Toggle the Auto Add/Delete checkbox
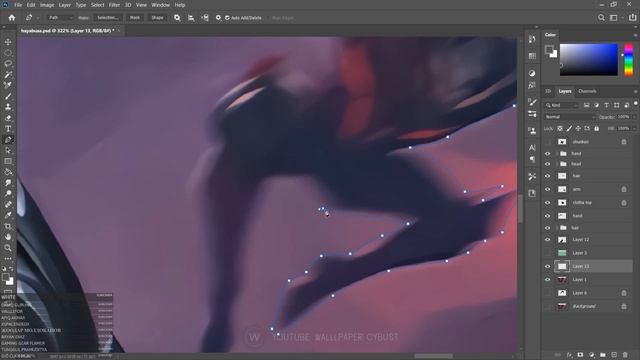640x360 pixels. (227, 18)
